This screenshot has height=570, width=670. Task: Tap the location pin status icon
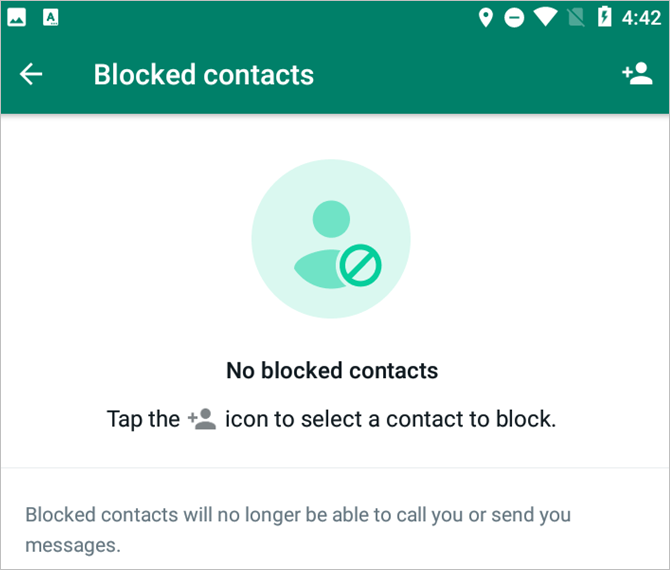[486, 18]
